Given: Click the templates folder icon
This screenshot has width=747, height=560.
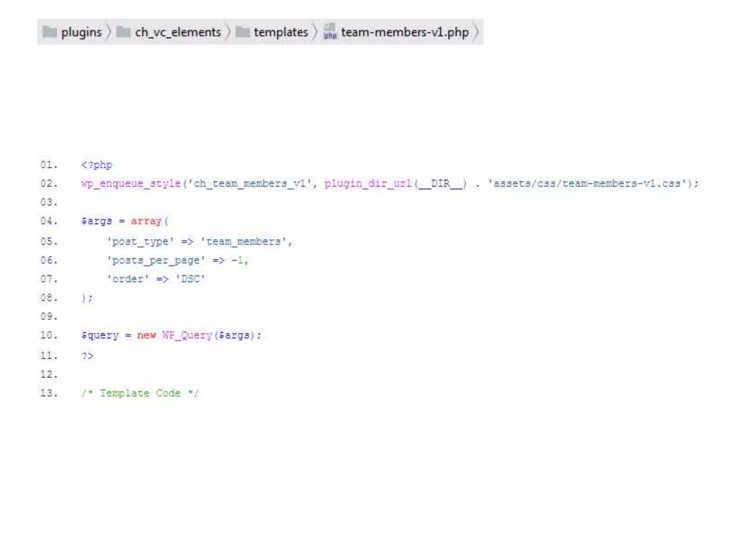Looking at the screenshot, I should (x=243, y=32).
